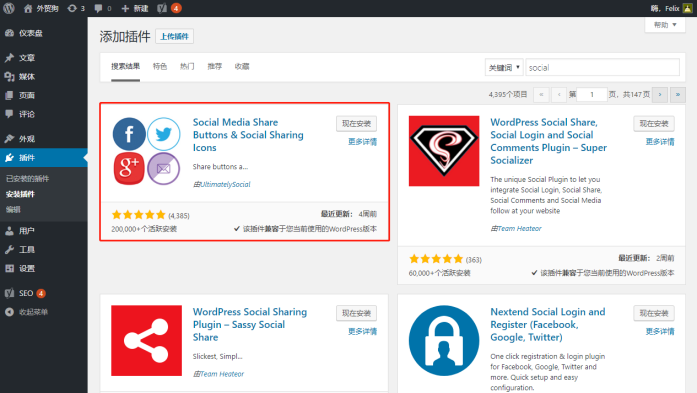Switch to the Featured plugins tab
The width and height of the screenshot is (697, 393).
coord(160,66)
